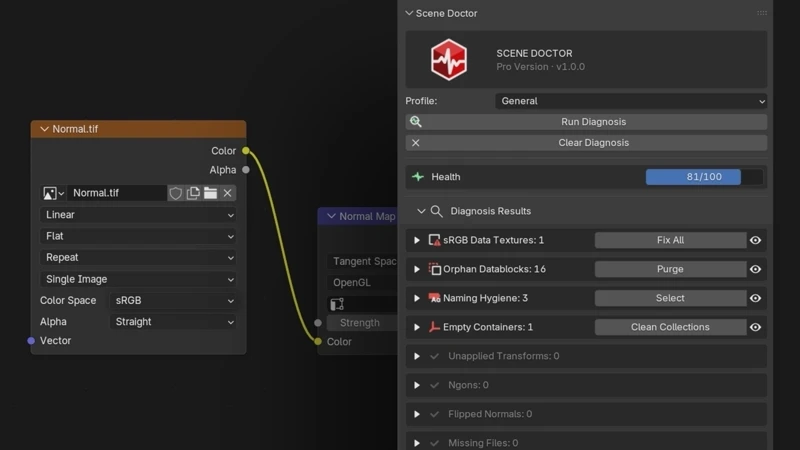Click the Clear Diagnosis button
Image resolution: width=800 pixels, height=450 pixels.
click(586, 143)
